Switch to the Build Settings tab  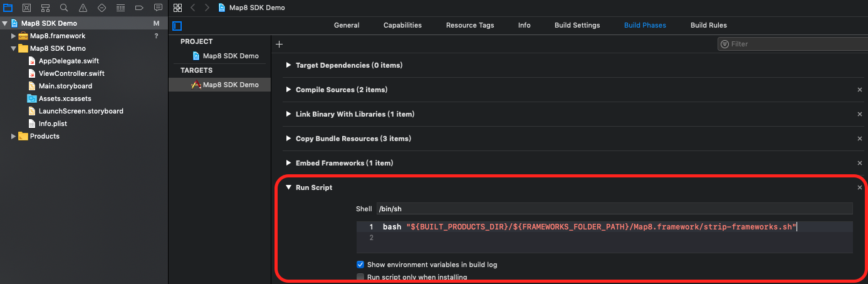577,25
